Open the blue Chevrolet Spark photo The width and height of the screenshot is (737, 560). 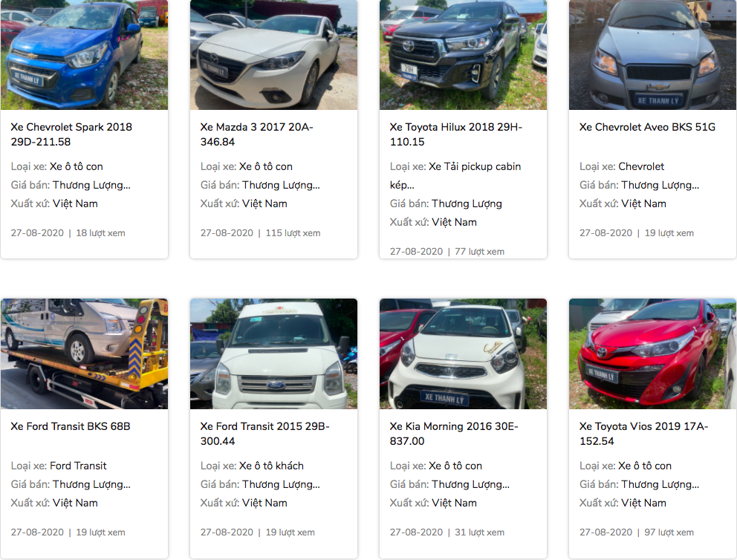(x=84, y=54)
